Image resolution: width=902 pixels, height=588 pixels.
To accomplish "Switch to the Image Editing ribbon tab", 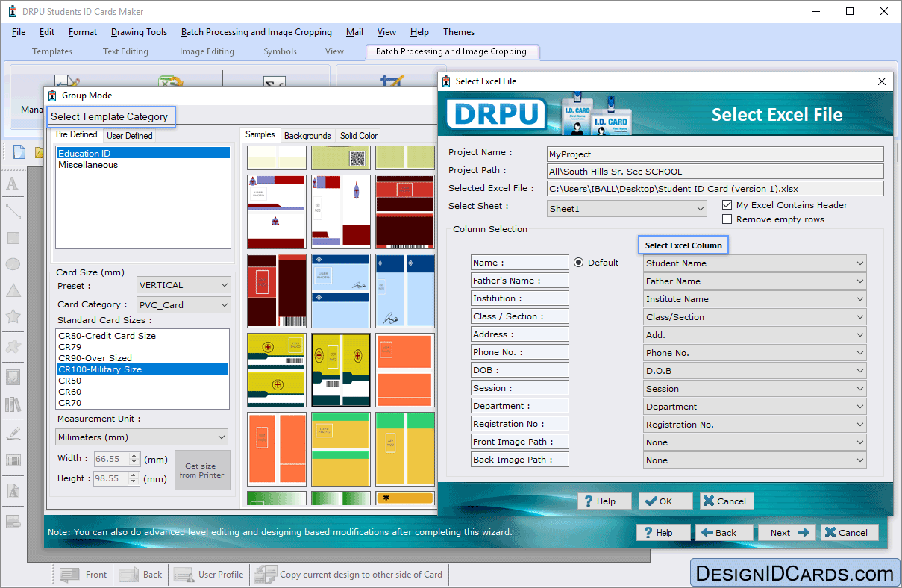I will (x=207, y=51).
